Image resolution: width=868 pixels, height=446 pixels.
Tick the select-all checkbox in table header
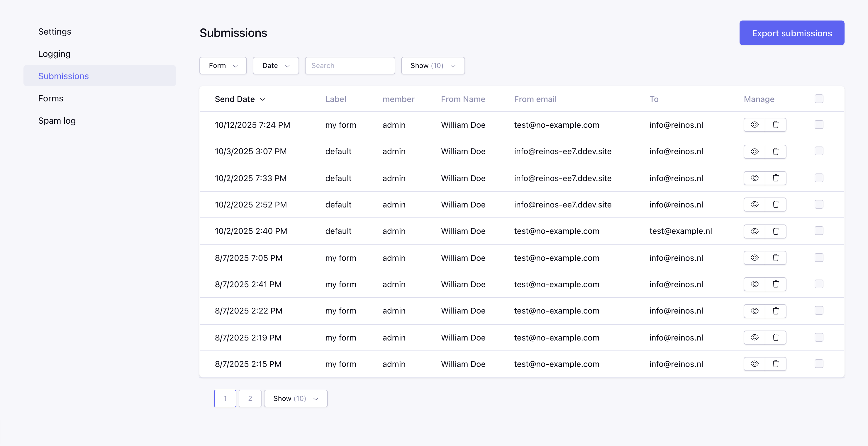coord(819,99)
